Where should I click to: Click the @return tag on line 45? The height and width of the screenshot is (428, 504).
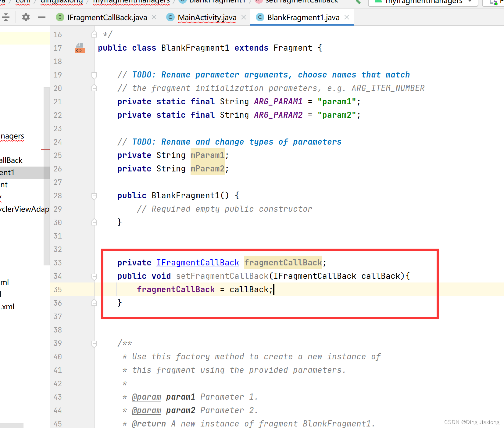149,424
